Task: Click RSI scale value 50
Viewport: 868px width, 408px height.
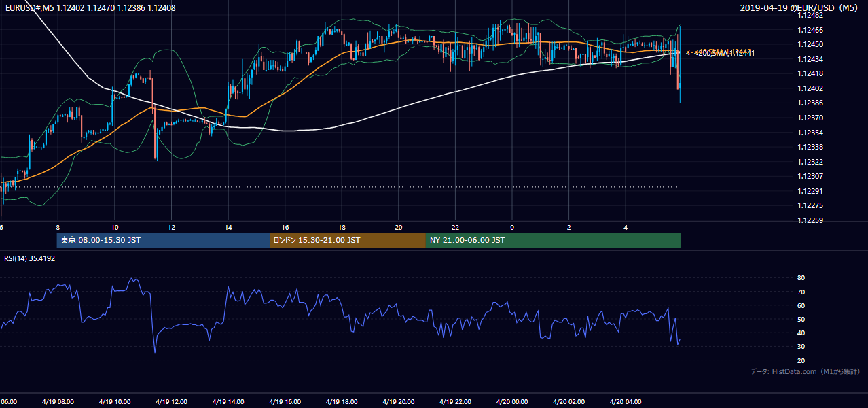Action: 801,319
